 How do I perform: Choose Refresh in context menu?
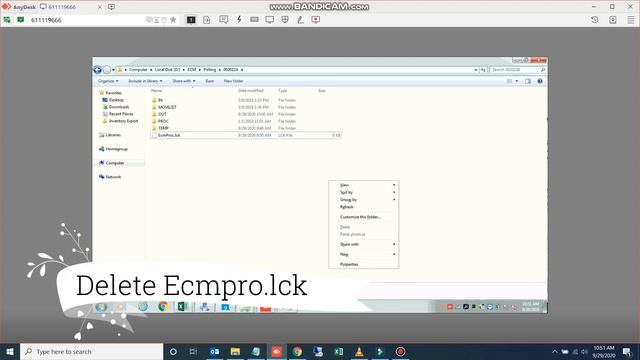(x=363, y=207)
